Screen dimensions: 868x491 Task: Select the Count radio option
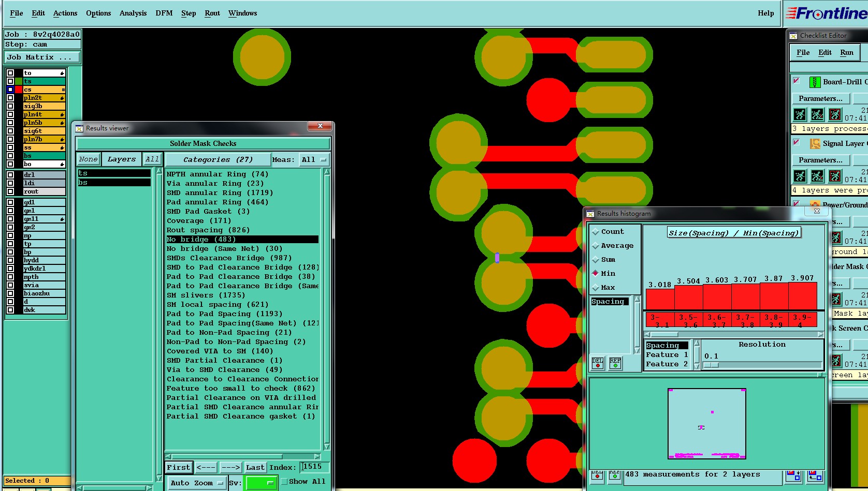click(x=596, y=232)
